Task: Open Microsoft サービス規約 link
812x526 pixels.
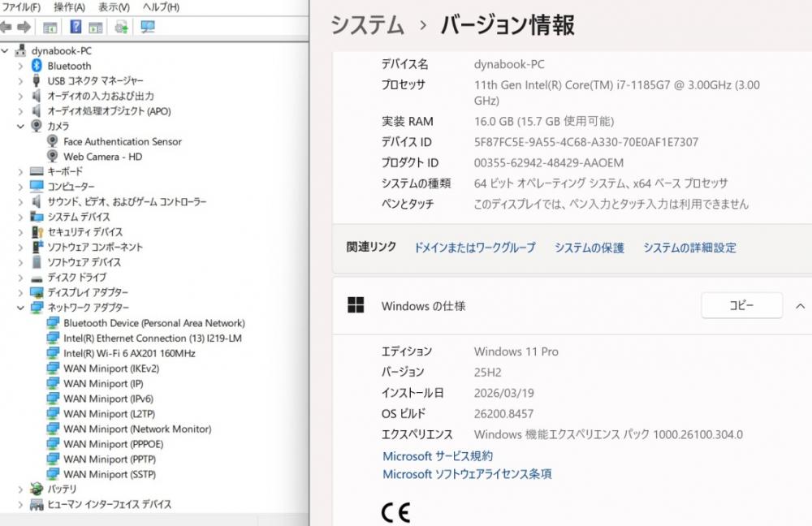Action: point(438,456)
